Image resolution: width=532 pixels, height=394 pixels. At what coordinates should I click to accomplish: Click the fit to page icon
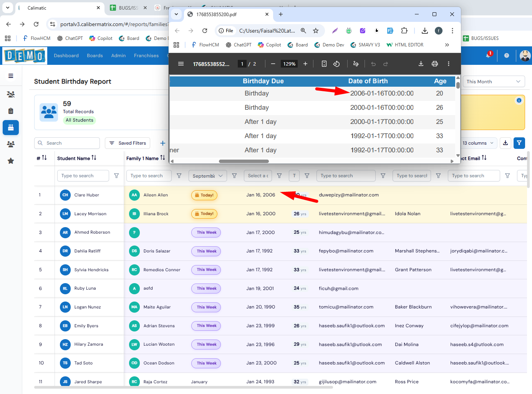324,64
